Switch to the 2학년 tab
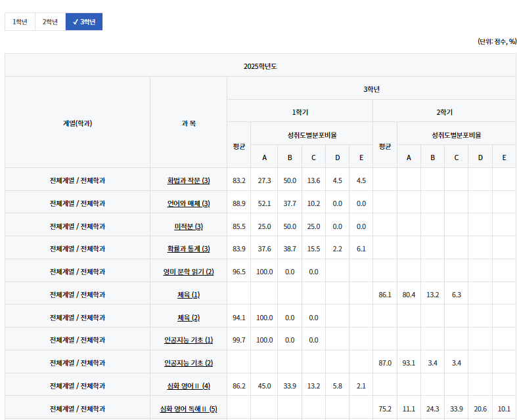Image resolution: width=517 pixels, height=420 pixels. [50, 22]
